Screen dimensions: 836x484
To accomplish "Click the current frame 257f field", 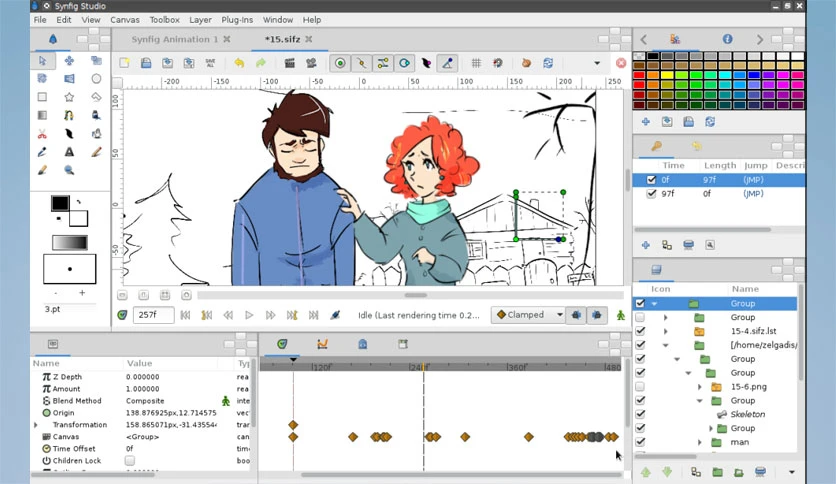I will 153,315.
